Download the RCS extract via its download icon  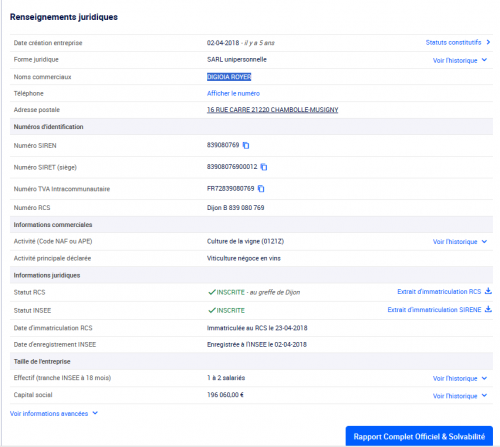click(x=488, y=291)
